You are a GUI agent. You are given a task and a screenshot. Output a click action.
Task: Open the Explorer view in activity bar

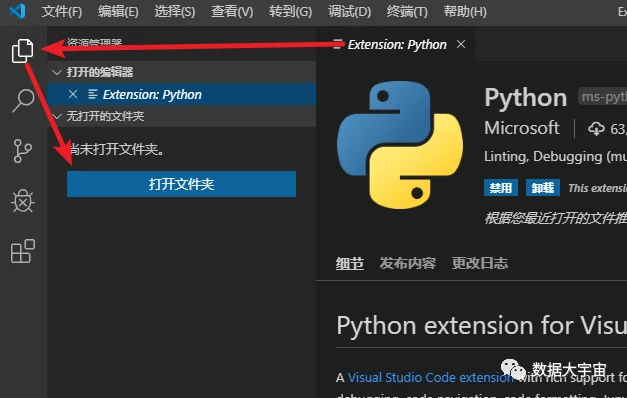[x=22, y=51]
